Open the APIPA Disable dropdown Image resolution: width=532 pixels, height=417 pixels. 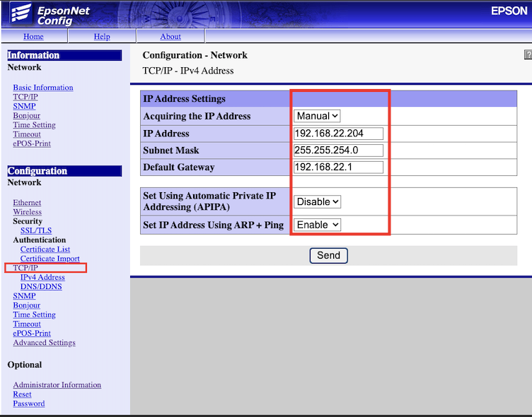[x=317, y=201]
